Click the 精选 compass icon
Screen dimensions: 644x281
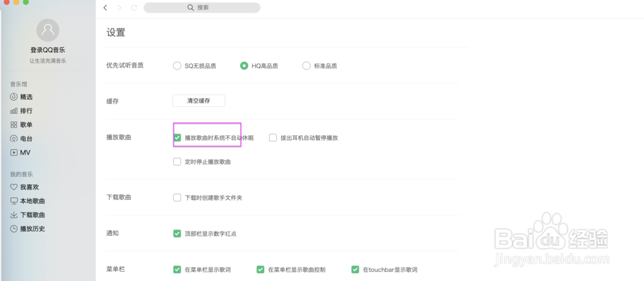[x=14, y=97]
